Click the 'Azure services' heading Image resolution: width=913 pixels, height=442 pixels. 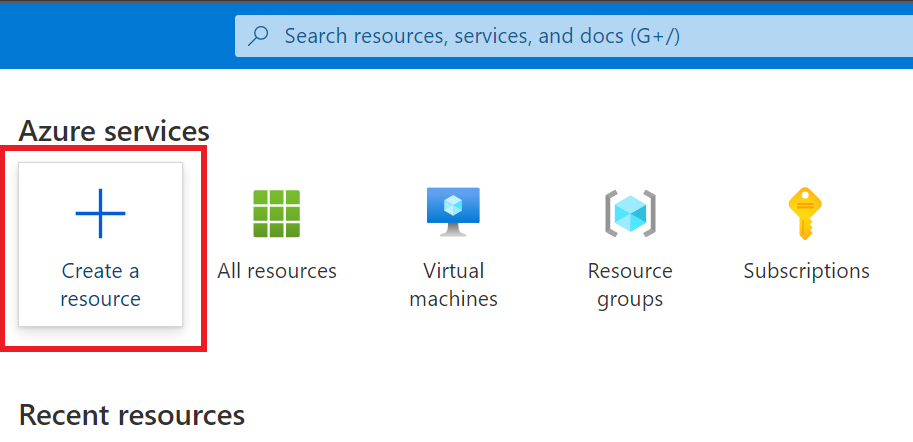coord(114,131)
